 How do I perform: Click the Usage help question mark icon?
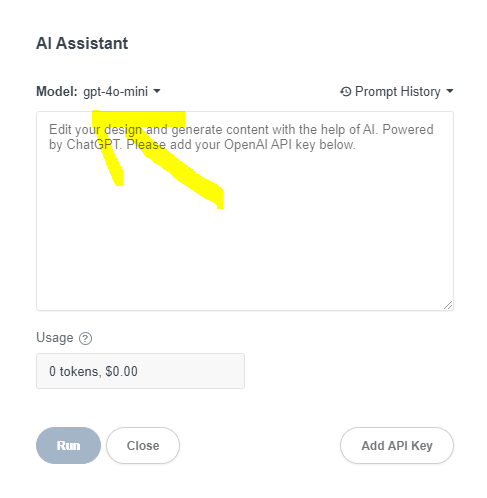(85, 338)
